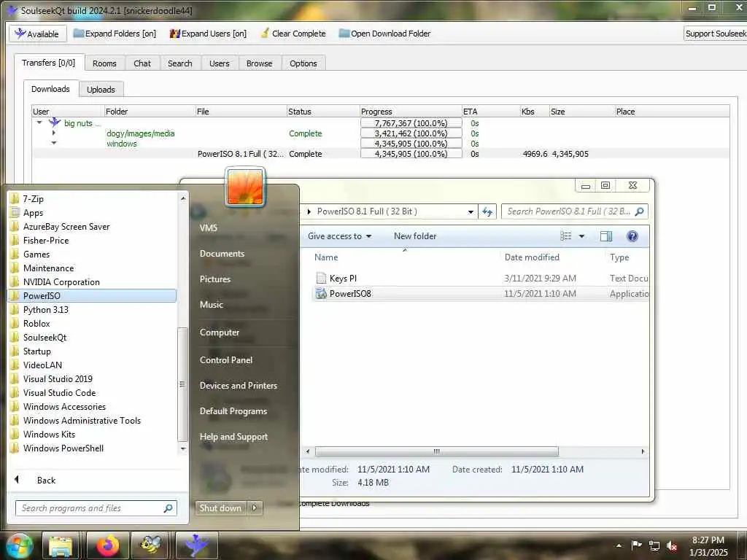The width and height of the screenshot is (747, 560).
Task: Switch to the Transfers [0/0] tab
Action: [x=49, y=63]
